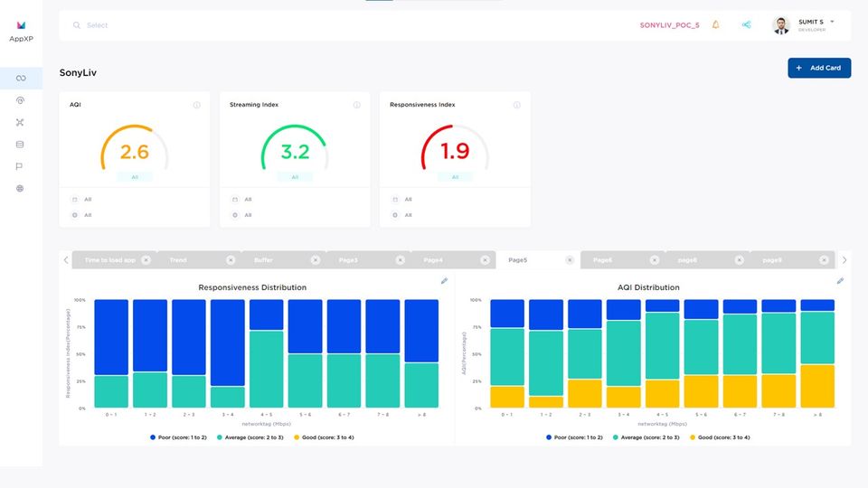868x488 pixels.
Task: Toggle Poor legend in AQI Distribution
Action: click(574, 437)
